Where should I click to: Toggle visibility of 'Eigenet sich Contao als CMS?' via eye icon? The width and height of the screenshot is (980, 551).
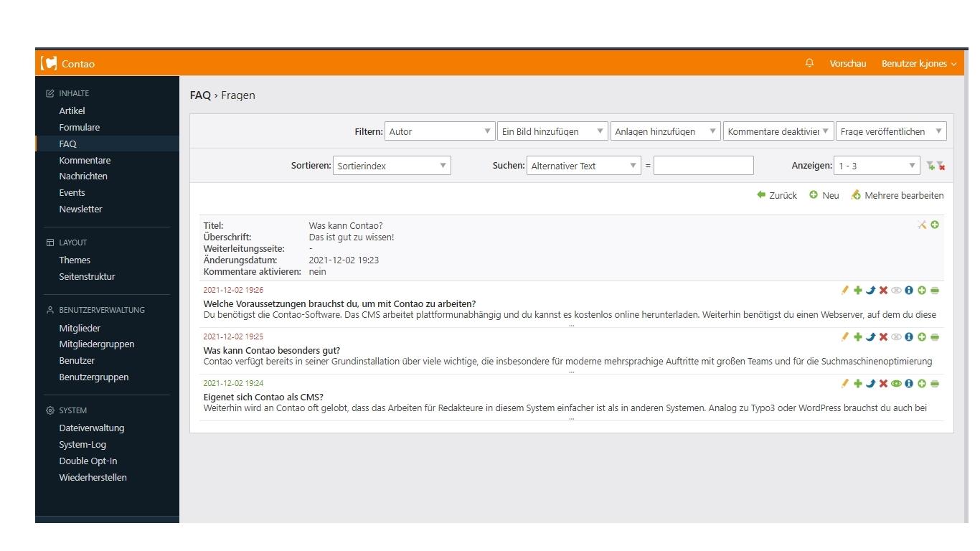[895, 383]
